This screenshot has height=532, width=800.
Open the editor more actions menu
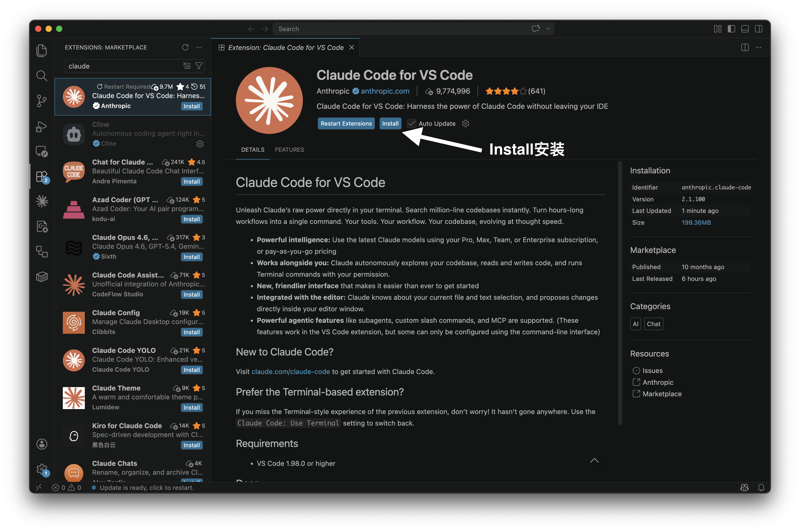pyautogui.click(x=759, y=48)
